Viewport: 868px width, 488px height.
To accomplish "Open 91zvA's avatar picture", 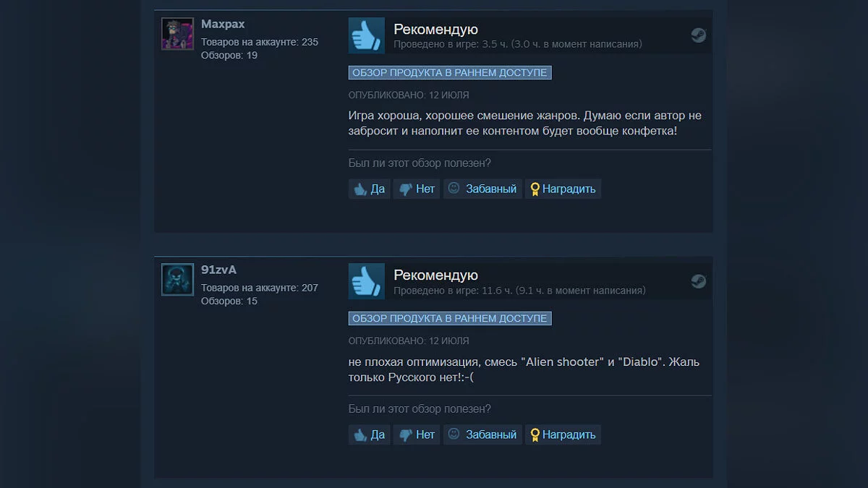I will tap(177, 280).
